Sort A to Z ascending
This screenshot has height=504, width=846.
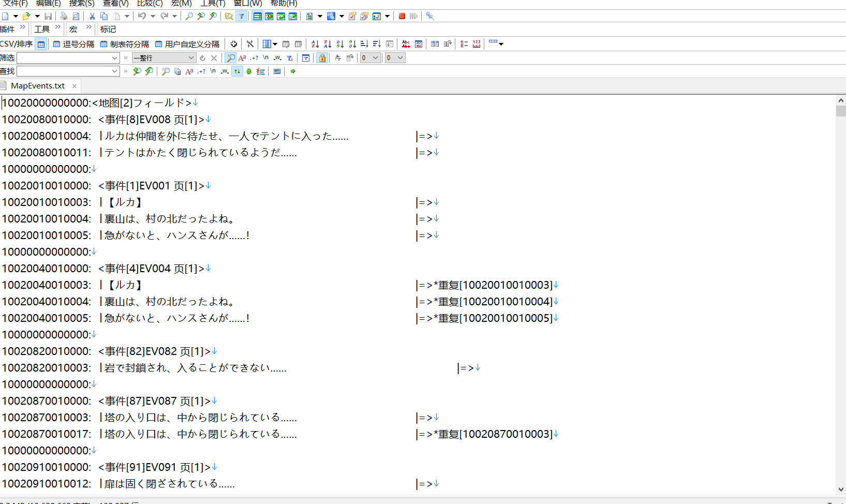[315, 44]
